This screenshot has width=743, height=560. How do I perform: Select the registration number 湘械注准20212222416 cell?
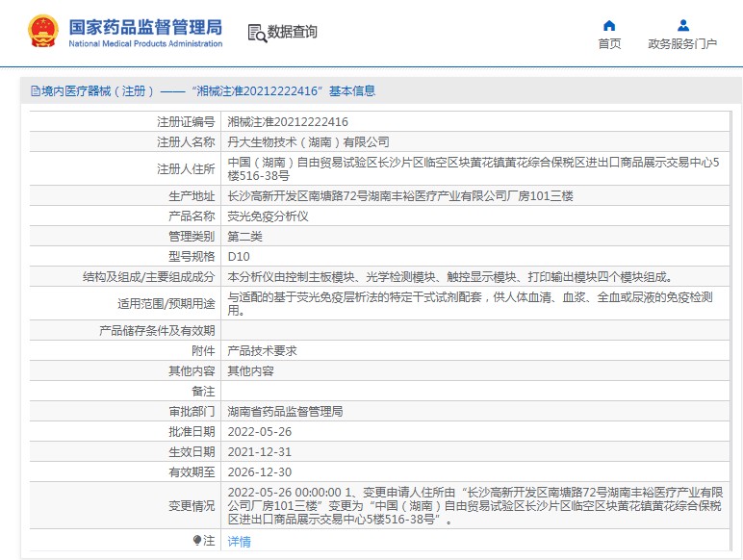(x=287, y=122)
